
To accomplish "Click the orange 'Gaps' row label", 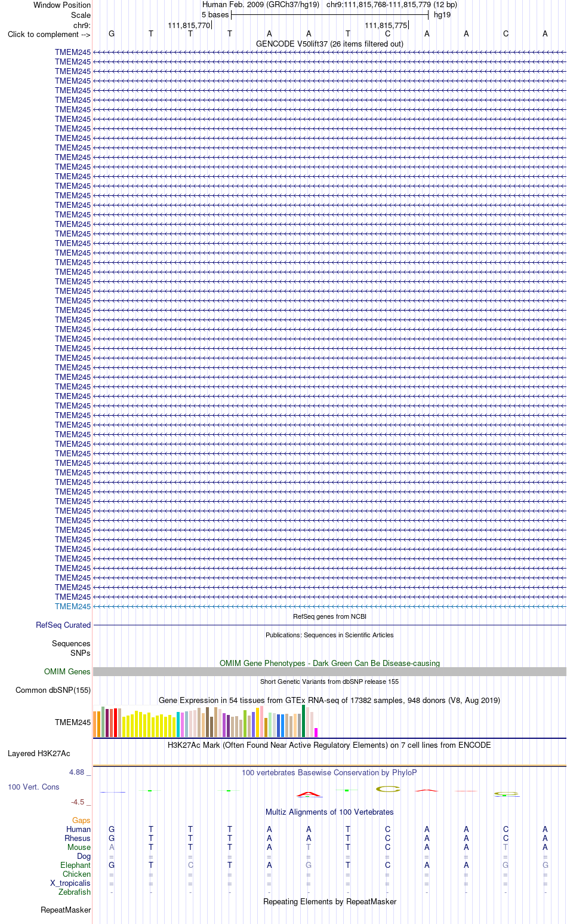I will pos(82,820).
